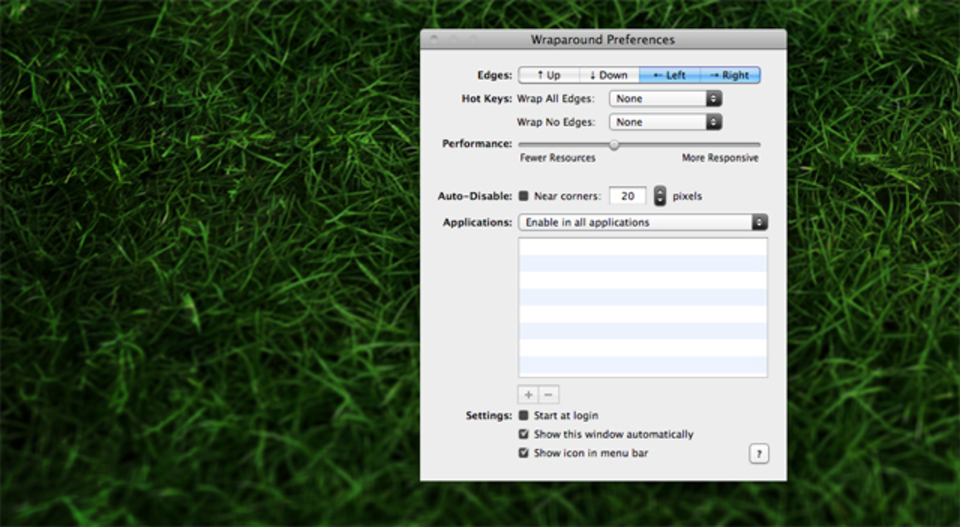Image resolution: width=960 pixels, height=527 pixels.
Task: Click the minus button to remove an application
Action: [549, 395]
